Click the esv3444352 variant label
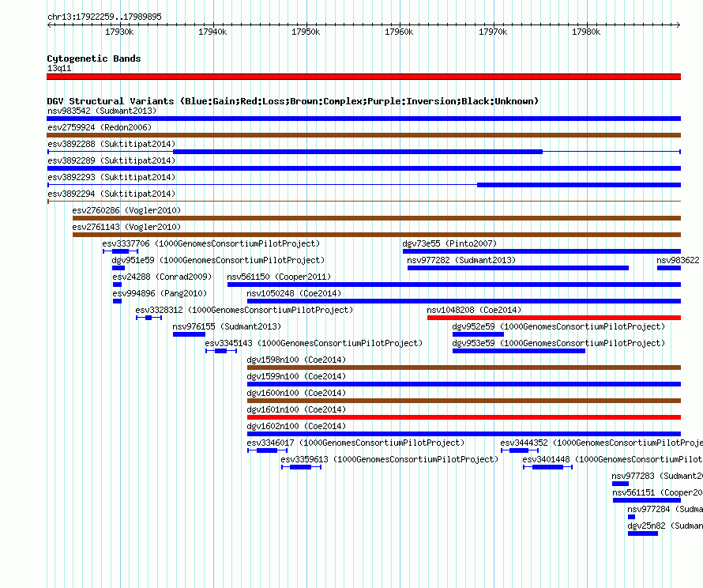 [x=602, y=443]
